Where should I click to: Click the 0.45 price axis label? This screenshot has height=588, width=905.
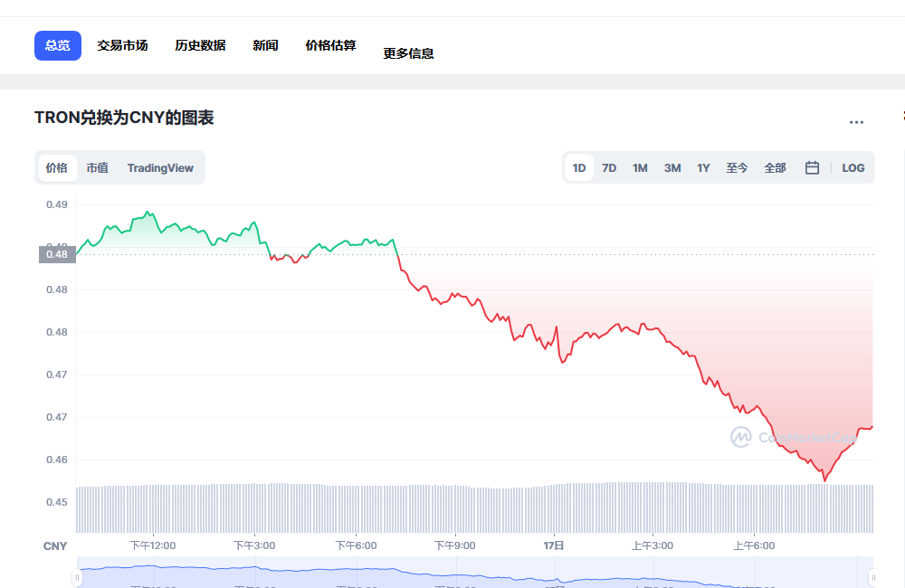[56, 502]
